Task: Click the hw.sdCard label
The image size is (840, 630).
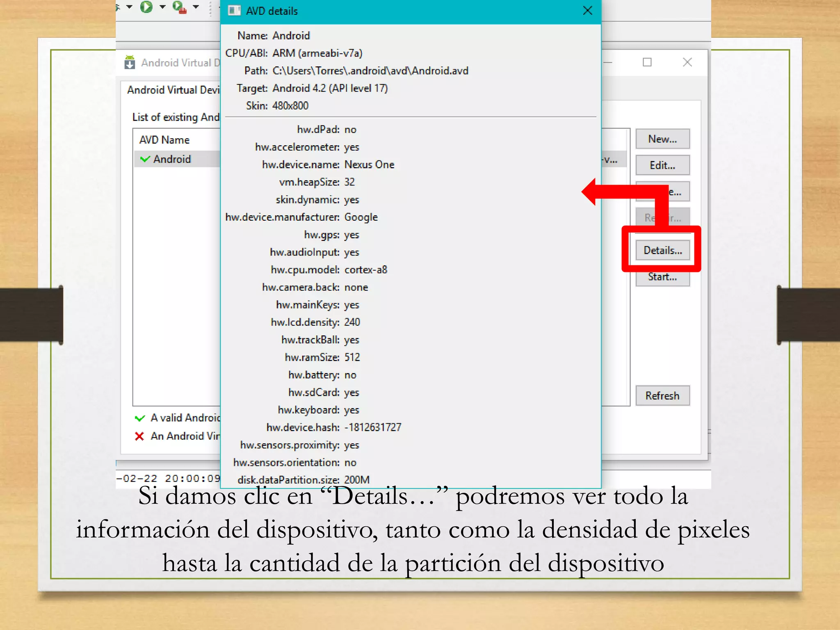Action: click(x=314, y=393)
